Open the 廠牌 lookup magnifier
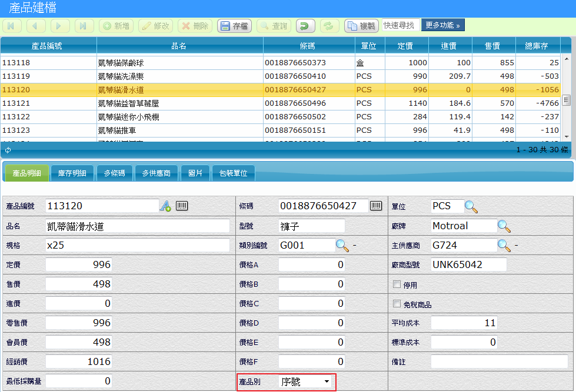576x392 pixels. click(504, 226)
